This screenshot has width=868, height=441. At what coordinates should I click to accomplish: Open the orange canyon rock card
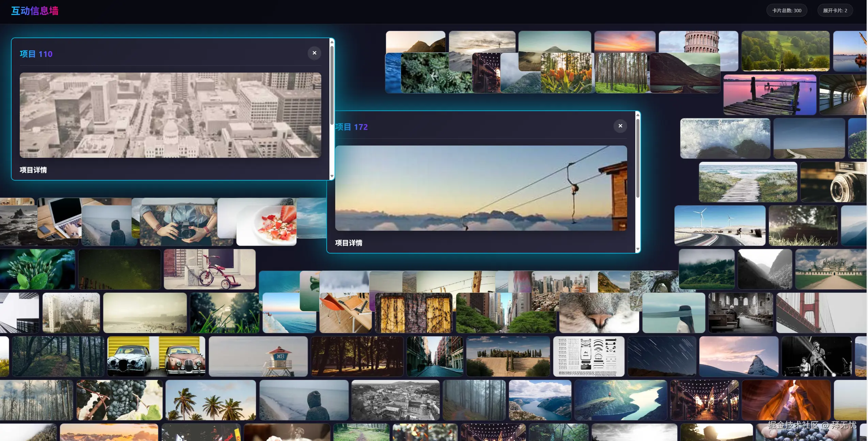tap(786, 400)
